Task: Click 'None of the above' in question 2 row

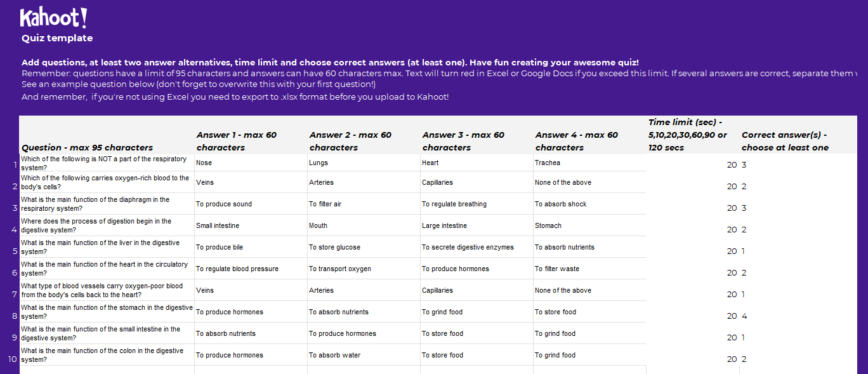Action: (x=589, y=182)
